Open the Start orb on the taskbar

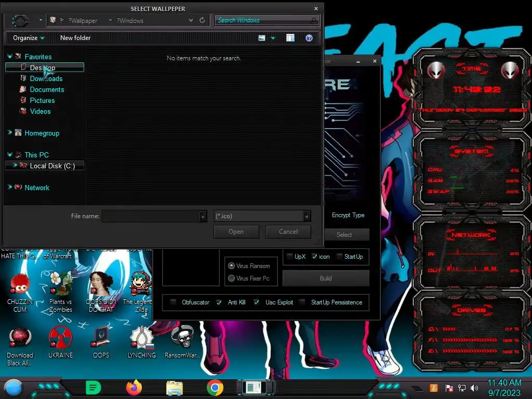tap(14, 388)
